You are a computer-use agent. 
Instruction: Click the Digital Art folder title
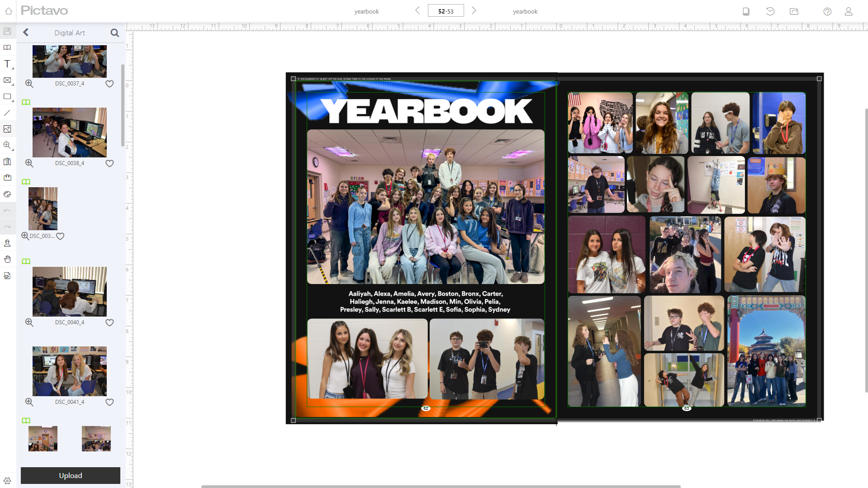[x=70, y=33]
